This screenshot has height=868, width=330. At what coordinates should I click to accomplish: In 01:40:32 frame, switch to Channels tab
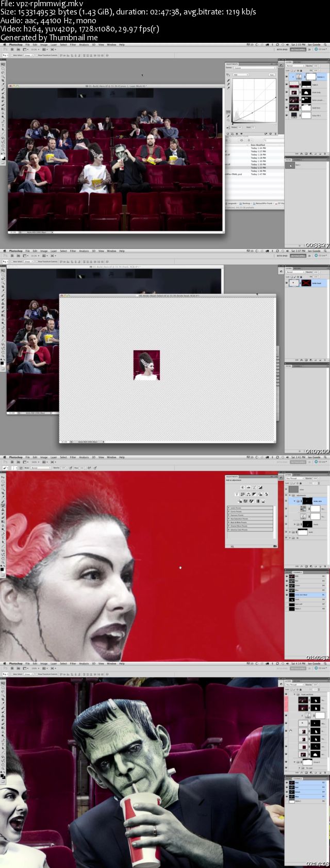click(x=298, y=572)
